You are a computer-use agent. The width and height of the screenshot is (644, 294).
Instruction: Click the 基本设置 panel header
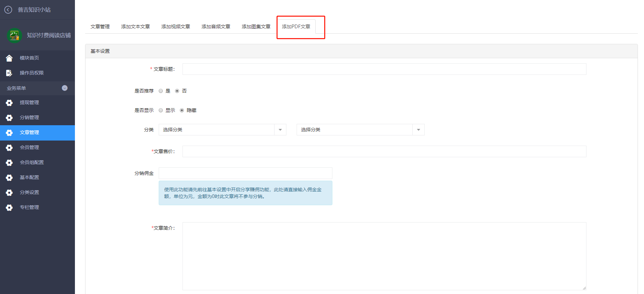[361, 51]
